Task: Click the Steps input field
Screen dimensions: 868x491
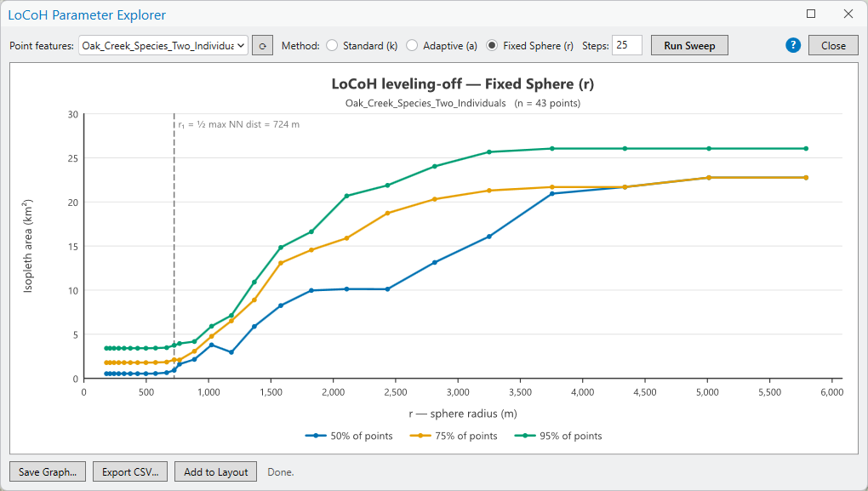Action: click(626, 45)
